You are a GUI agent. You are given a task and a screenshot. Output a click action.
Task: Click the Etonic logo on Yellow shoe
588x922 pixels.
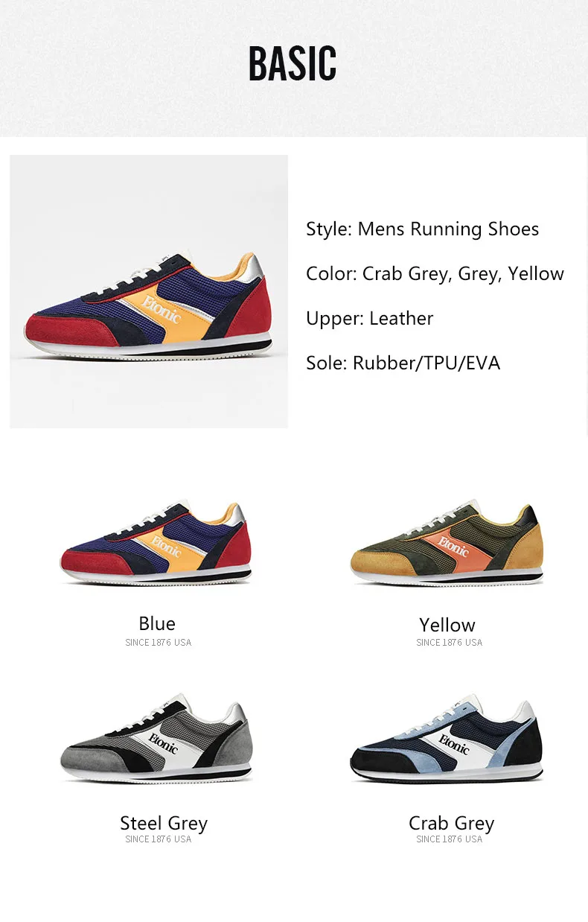(x=454, y=547)
